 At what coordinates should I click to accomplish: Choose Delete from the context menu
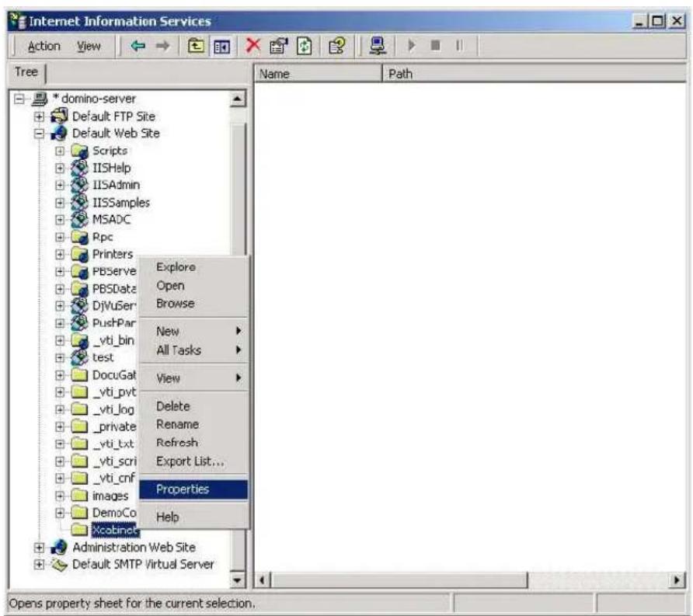point(193,406)
